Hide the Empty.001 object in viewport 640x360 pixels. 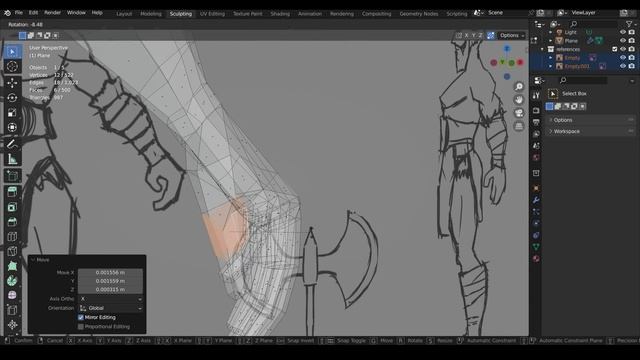click(623, 66)
